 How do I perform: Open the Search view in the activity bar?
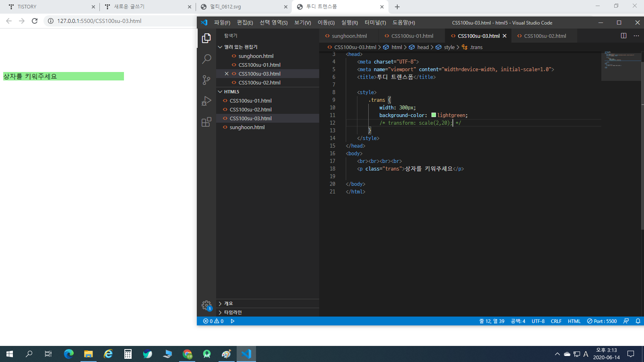(206, 59)
